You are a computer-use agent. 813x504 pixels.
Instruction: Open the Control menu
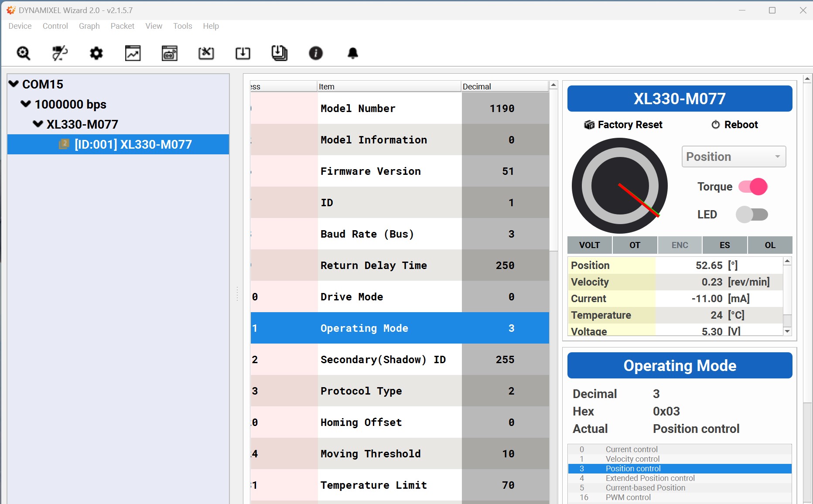[55, 26]
